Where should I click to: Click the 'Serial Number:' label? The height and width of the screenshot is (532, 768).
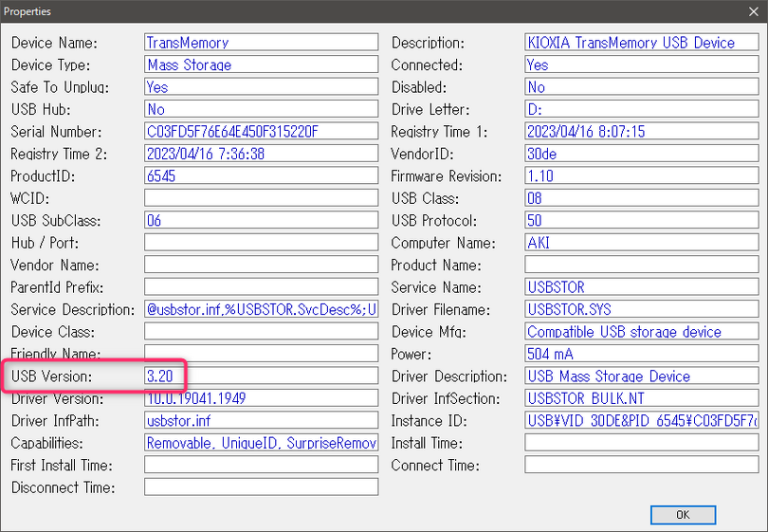pyautogui.click(x=56, y=132)
